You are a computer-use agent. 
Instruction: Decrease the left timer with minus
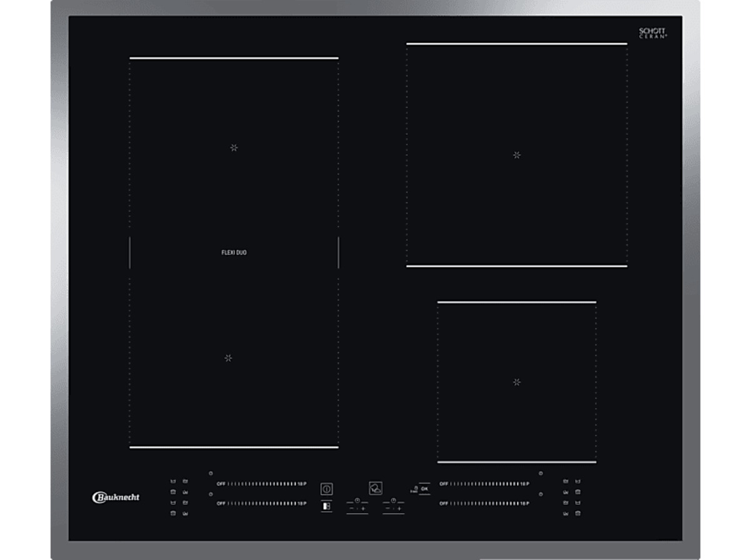point(351,509)
